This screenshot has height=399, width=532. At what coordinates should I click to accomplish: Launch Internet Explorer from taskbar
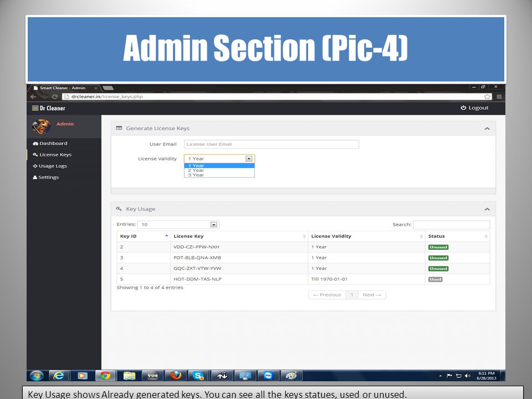coord(59,376)
